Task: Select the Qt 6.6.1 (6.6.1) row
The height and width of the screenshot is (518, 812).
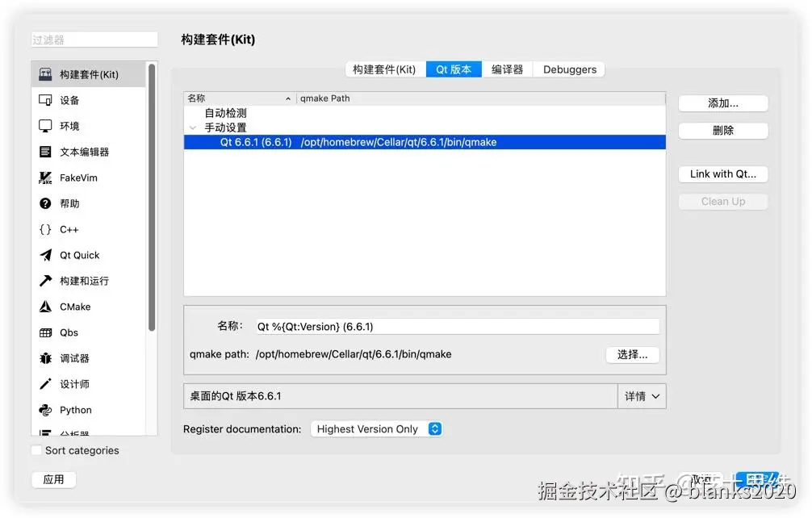Action: 425,142
